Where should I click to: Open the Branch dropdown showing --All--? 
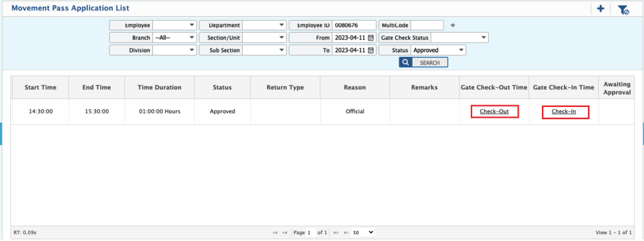[175, 38]
